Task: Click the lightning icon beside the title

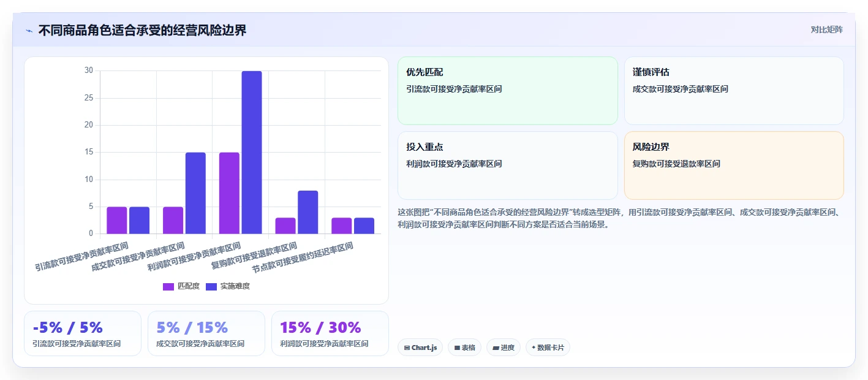Action: pyautogui.click(x=29, y=31)
